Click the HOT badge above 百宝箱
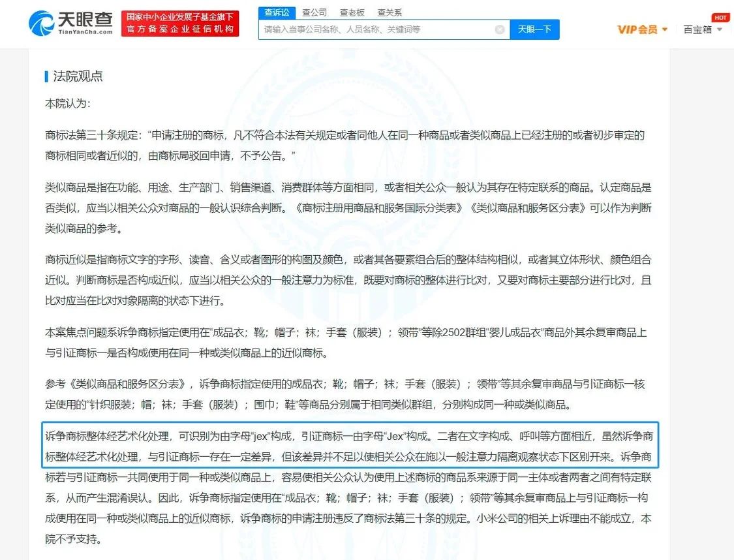The image size is (734, 560). pos(720,18)
